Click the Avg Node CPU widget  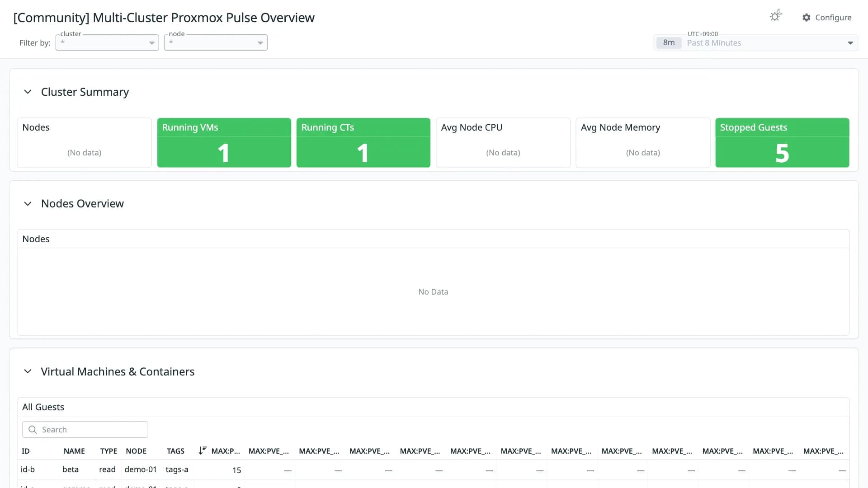pos(503,143)
